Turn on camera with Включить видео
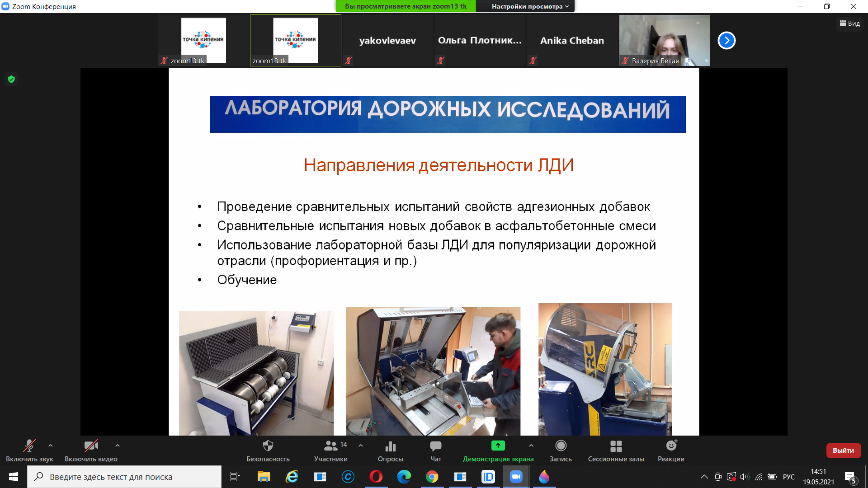 91,450
